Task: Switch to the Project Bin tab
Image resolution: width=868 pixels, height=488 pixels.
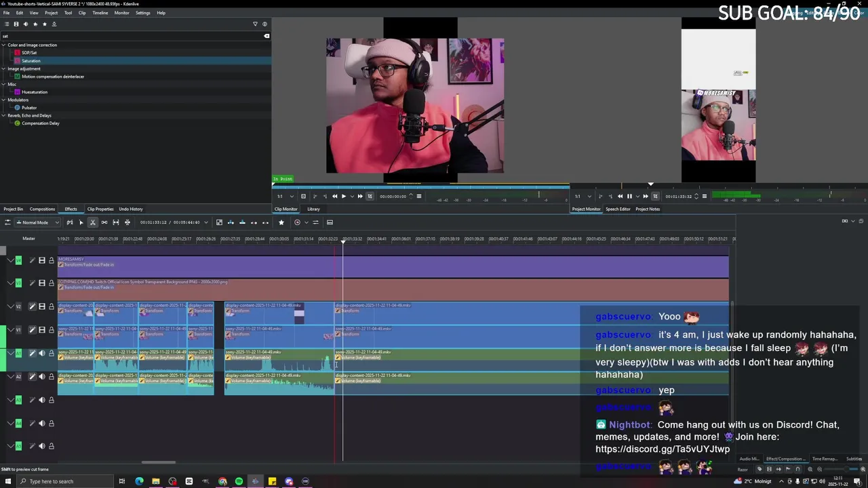Action: pos(13,209)
